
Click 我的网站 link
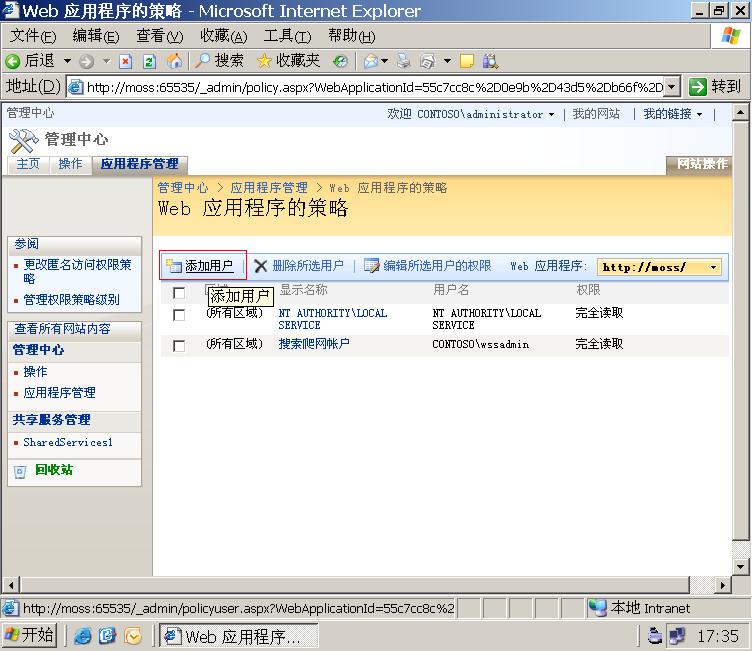[x=596, y=114]
